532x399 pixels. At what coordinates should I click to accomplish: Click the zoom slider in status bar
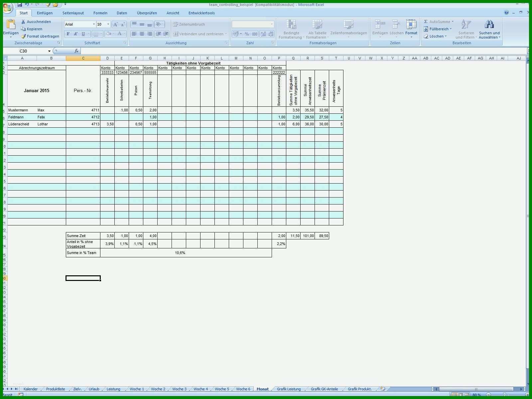504,395
